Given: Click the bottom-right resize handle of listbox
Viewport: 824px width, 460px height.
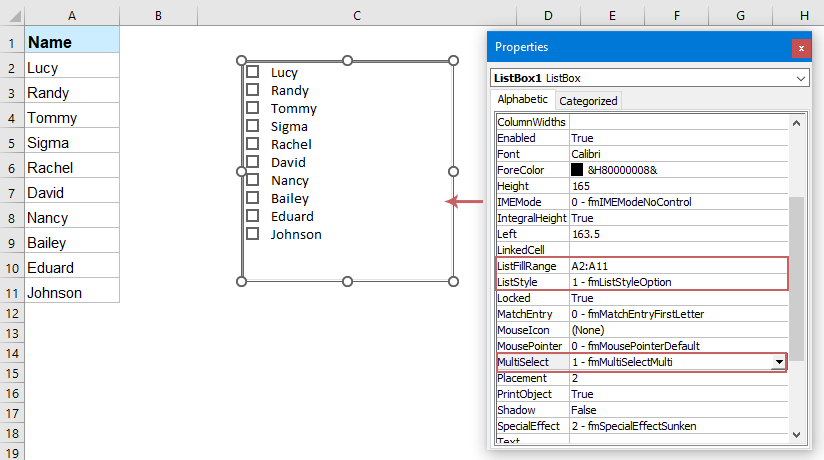Looking at the screenshot, I should point(453,282).
